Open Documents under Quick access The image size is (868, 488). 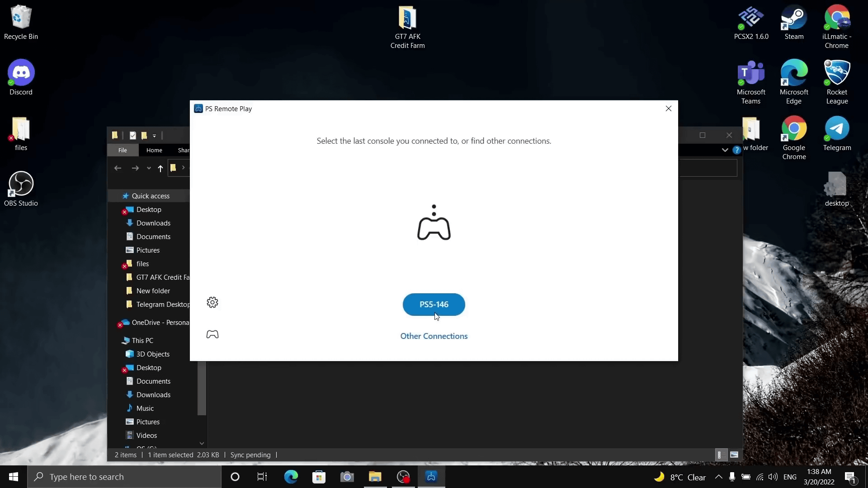tap(153, 237)
